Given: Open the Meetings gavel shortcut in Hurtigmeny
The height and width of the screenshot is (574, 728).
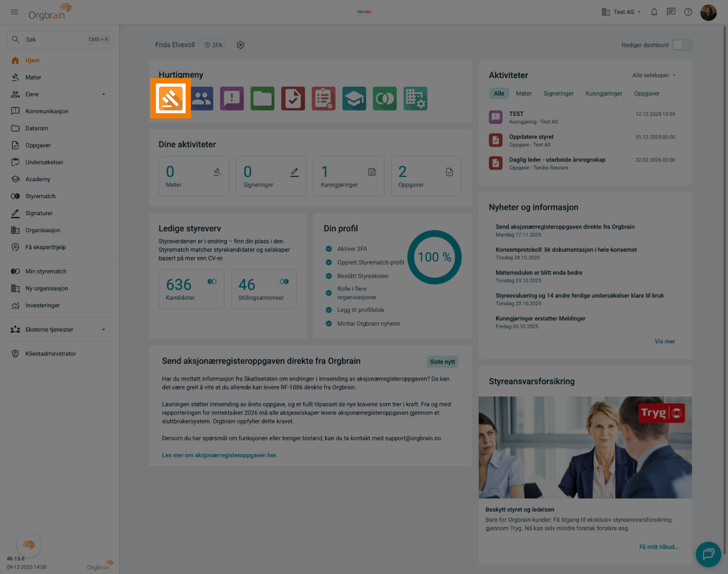Looking at the screenshot, I should [171, 99].
